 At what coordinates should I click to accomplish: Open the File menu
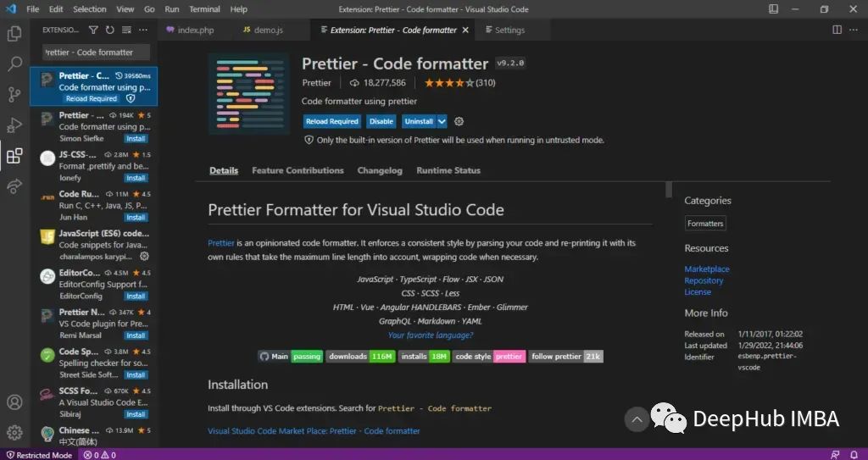point(33,8)
